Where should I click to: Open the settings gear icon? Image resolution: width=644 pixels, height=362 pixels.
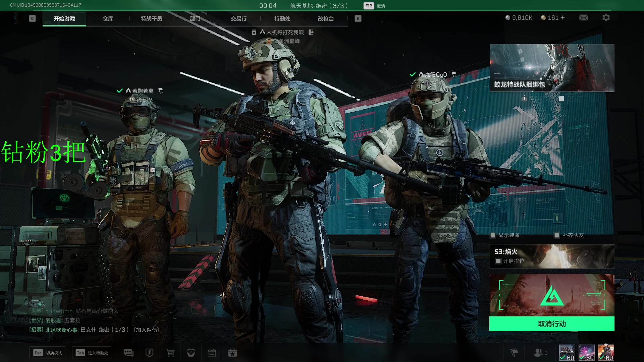tap(606, 17)
